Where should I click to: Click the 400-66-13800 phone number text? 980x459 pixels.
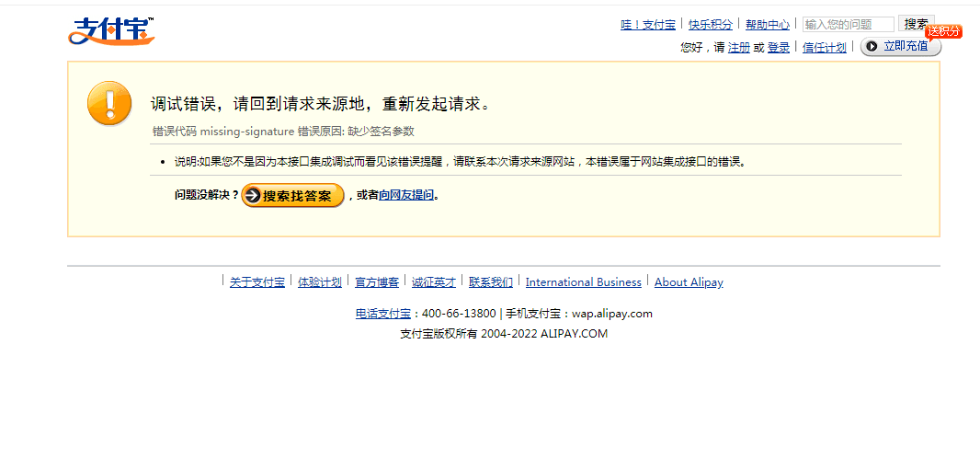460,314
